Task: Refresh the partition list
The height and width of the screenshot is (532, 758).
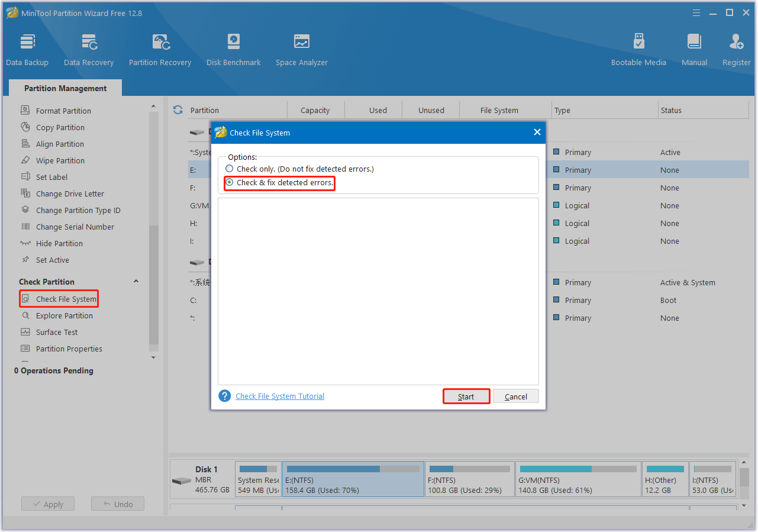Action: (x=178, y=110)
